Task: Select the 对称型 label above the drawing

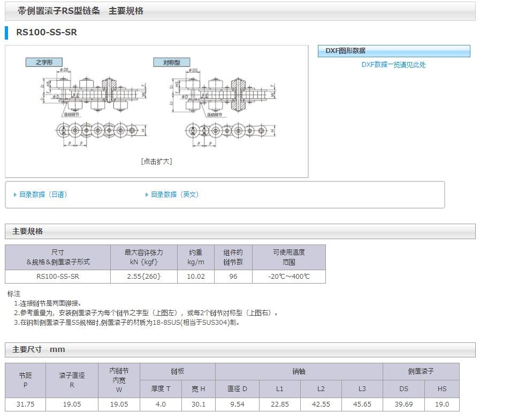Action: tap(172, 62)
